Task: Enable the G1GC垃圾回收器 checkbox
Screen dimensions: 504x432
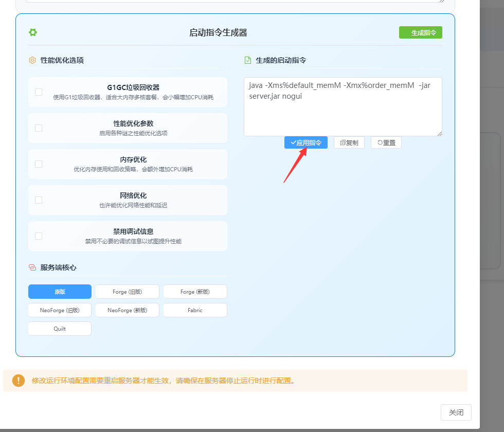Action: click(x=39, y=92)
